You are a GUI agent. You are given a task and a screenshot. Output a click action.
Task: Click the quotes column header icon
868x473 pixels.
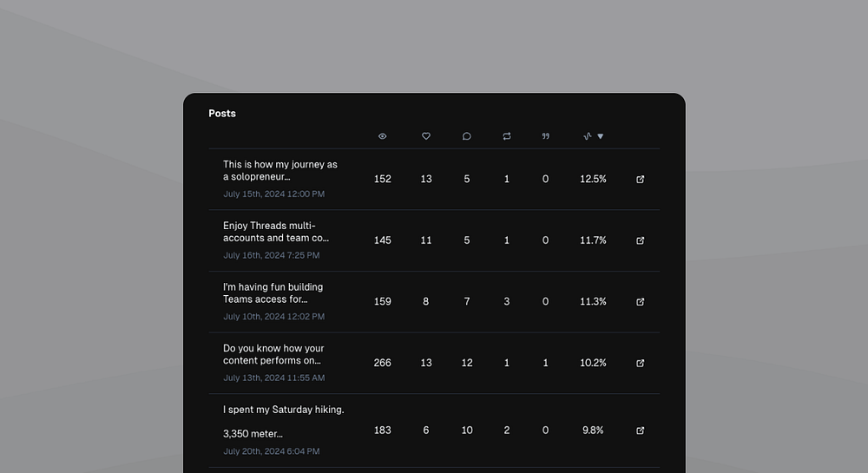[x=546, y=136]
